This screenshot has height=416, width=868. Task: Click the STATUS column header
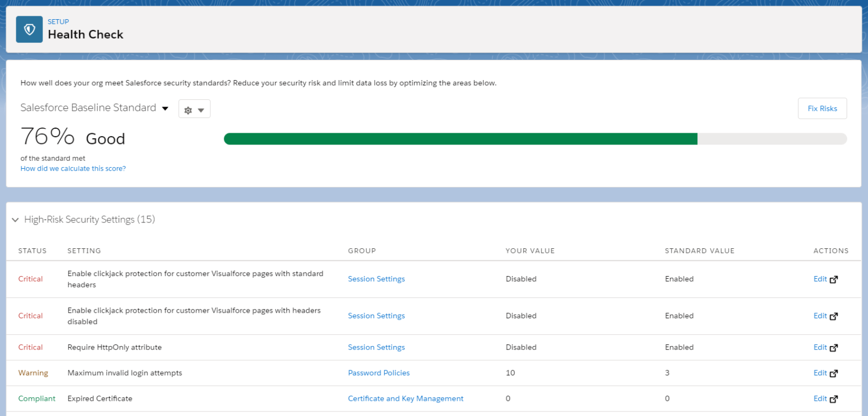(32, 251)
